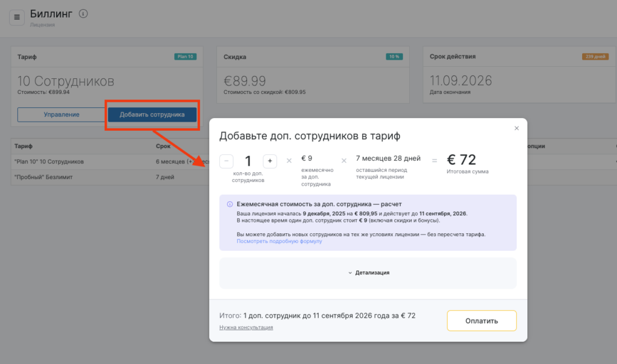Viewport: 617px width, 364px height.
Task: Click the 10 % discount badge
Action: click(x=393, y=57)
